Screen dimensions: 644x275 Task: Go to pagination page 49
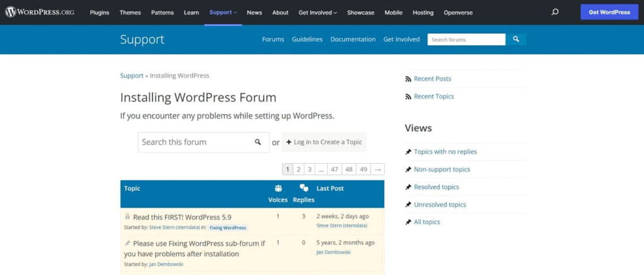click(x=363, y=170)
